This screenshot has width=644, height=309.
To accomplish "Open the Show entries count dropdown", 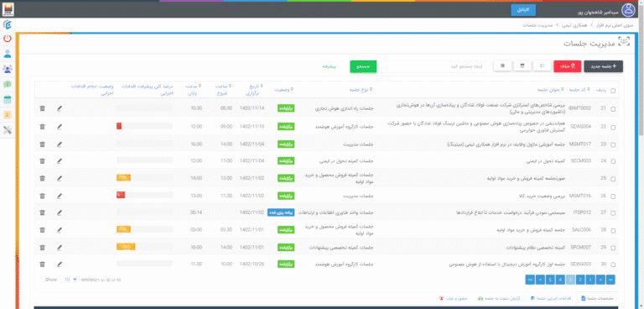I will (69, 280).
